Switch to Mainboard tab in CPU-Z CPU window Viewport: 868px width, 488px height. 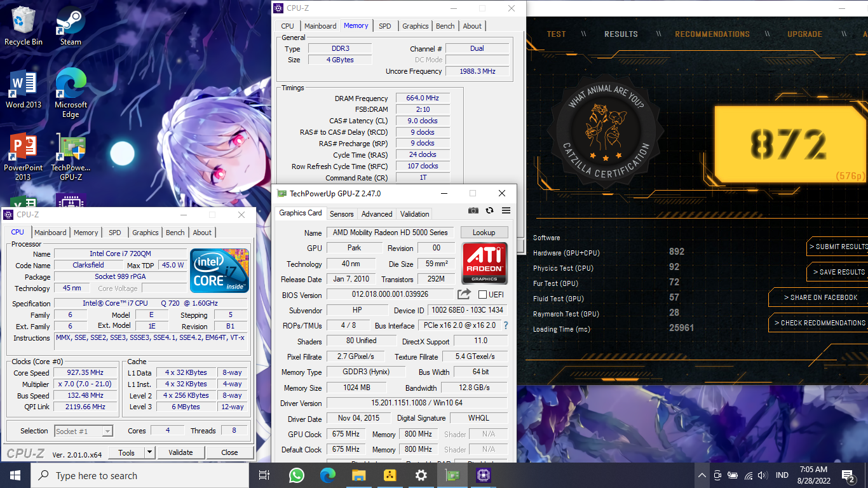click(50, 233)
